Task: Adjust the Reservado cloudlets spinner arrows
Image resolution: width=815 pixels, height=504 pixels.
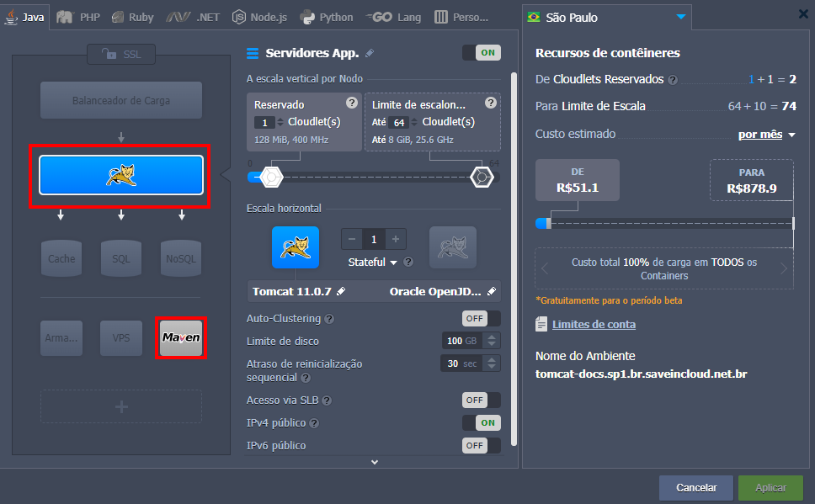Action: (280, 122)
